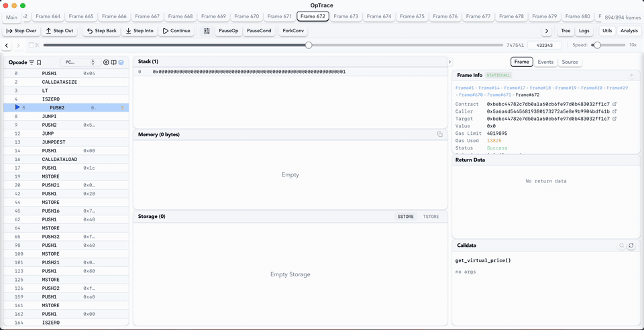644x330 pixels.
Task: Open Contract address external link icon
Action: click(614, 104)
